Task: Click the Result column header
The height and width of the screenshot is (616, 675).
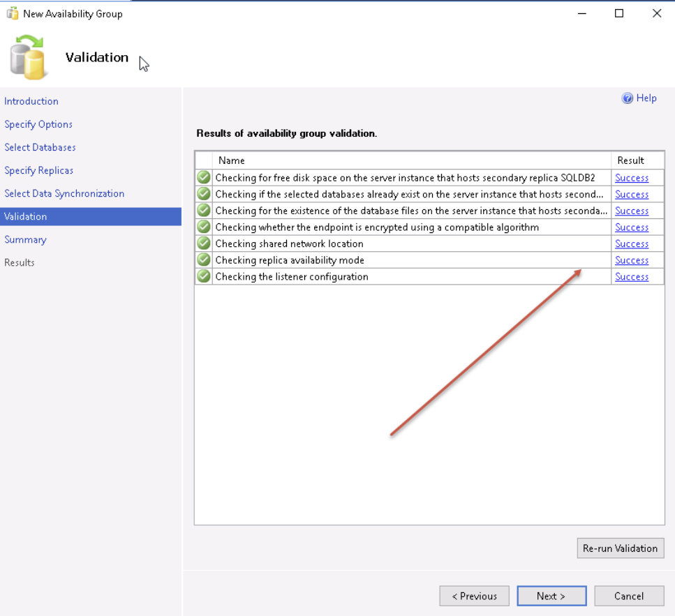Action: point(637,160)
